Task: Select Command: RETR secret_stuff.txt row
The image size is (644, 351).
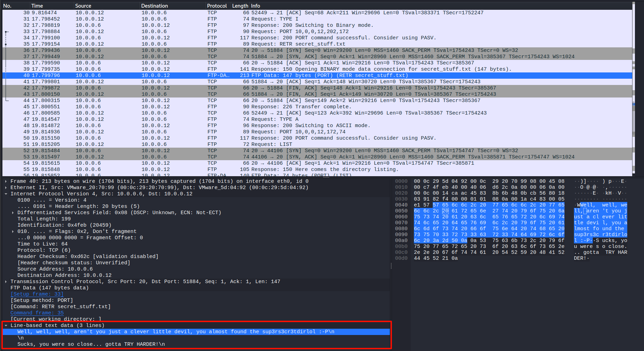Action: [x=196, y=307]
